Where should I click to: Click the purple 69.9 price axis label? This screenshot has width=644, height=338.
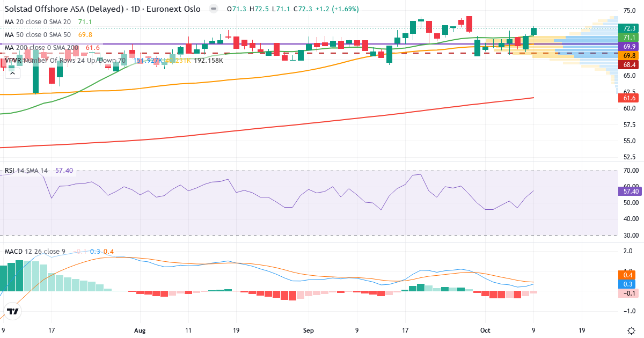[x=630, y=47]
